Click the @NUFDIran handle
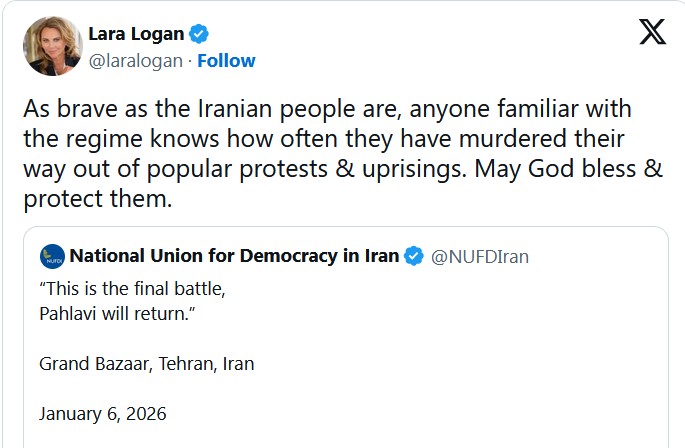 (x=480, y=256)
